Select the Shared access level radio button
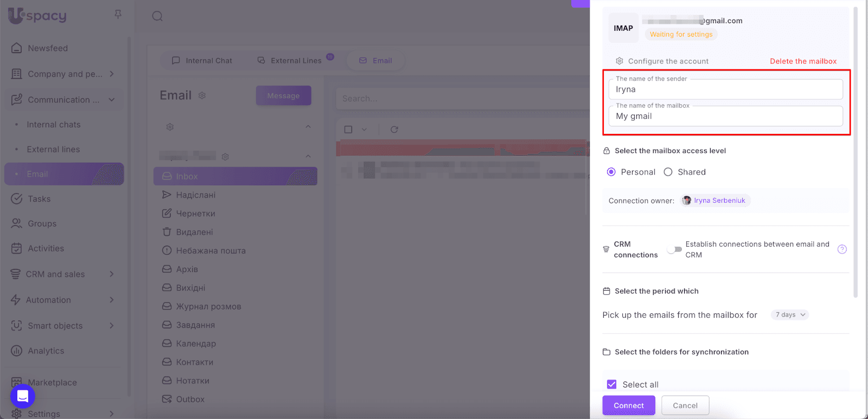Image resolution: width=868 pixels, height=419 pixels. [668, 172]
